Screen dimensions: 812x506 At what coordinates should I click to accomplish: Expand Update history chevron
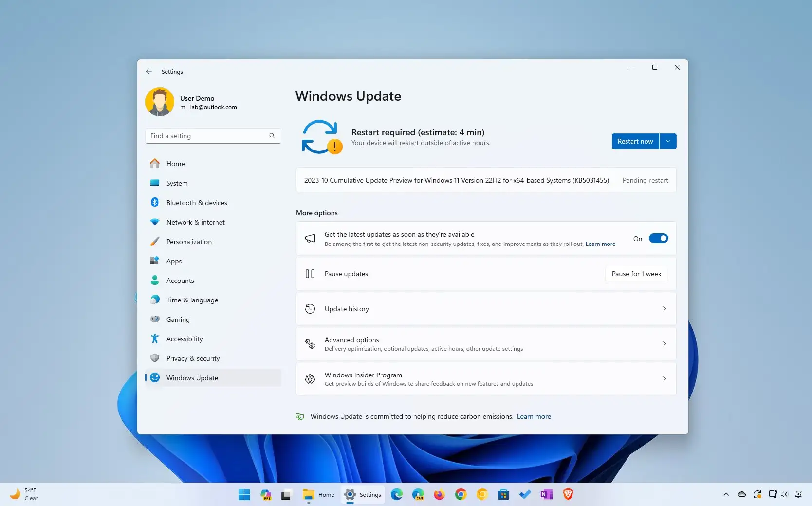tap(664, 309)
